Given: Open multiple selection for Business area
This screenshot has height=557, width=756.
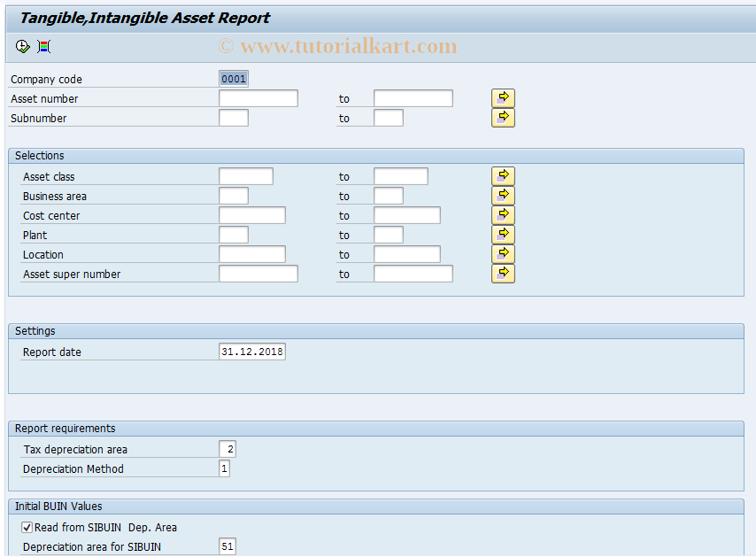Looking at the screenshot, I should click(502, 195).
